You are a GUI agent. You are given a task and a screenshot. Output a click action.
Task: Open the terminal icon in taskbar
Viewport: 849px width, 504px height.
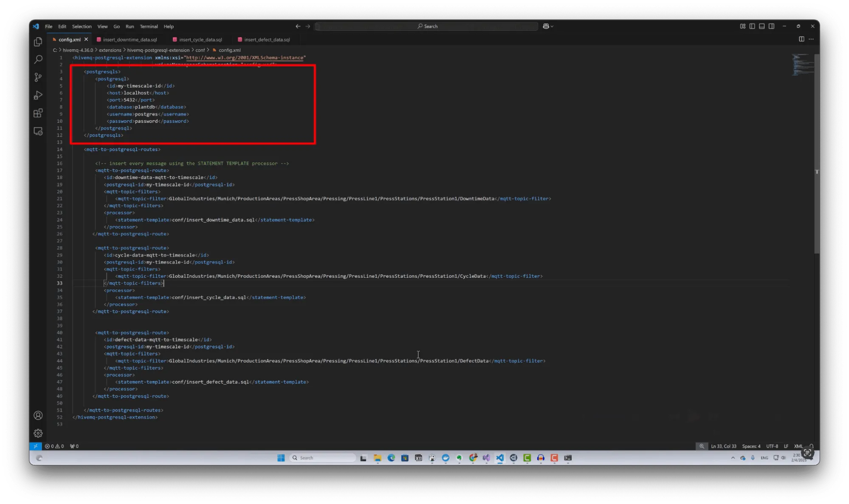568,458
